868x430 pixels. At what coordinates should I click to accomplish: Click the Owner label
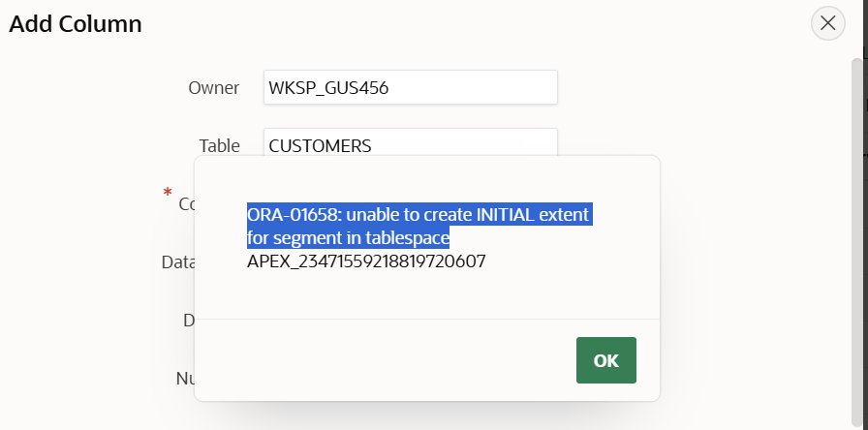(213, 88)
